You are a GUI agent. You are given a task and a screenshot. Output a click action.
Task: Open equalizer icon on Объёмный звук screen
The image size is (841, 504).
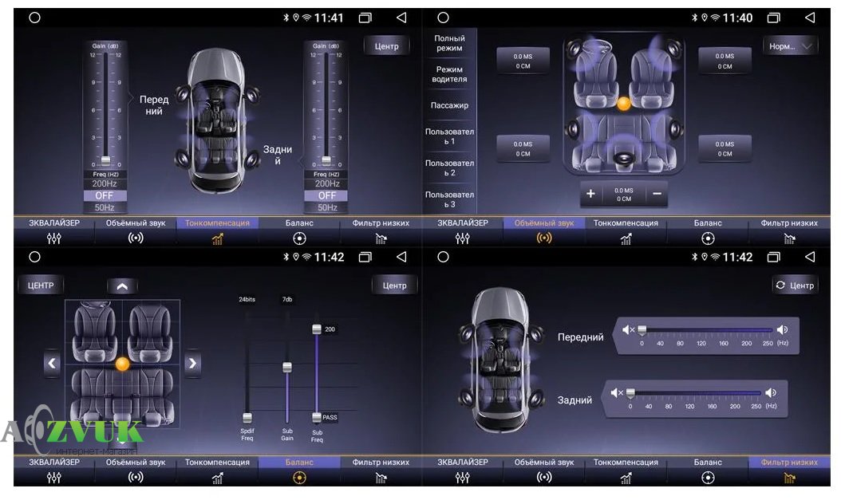click(x=462, y=238)
